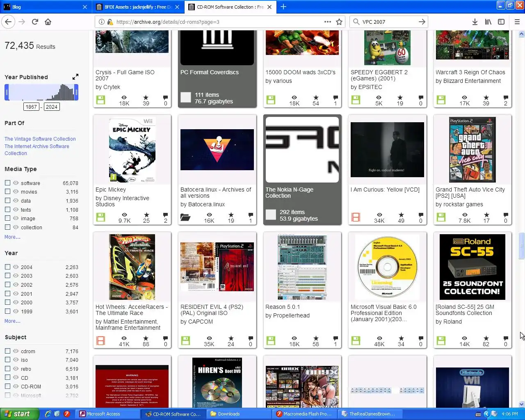
Task: Toggle eye icon beside the 1999 filter
Action: (16, 311)
